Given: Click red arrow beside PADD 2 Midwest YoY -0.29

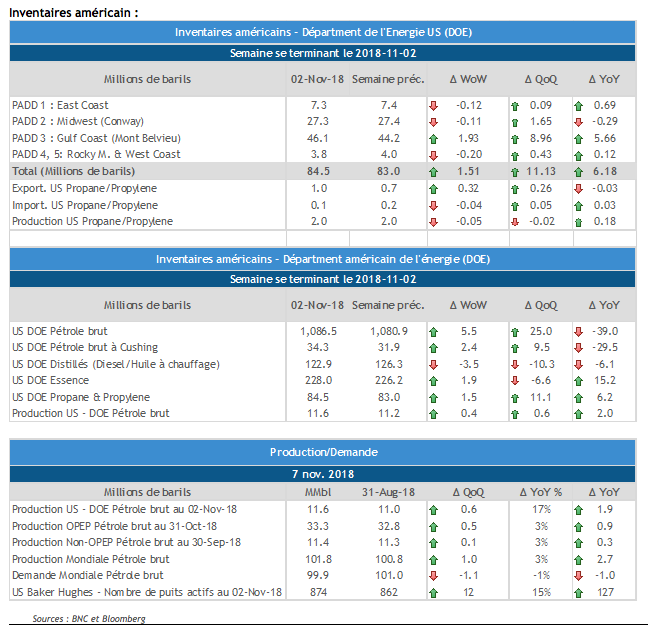Looking at the screenshot, I should 579,121.
